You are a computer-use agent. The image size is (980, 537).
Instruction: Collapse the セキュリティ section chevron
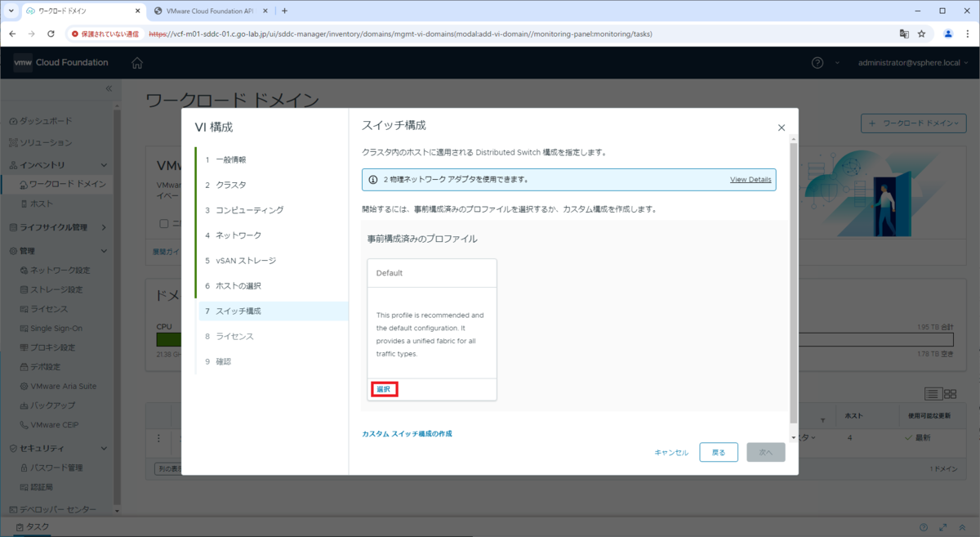pos(104,448)
